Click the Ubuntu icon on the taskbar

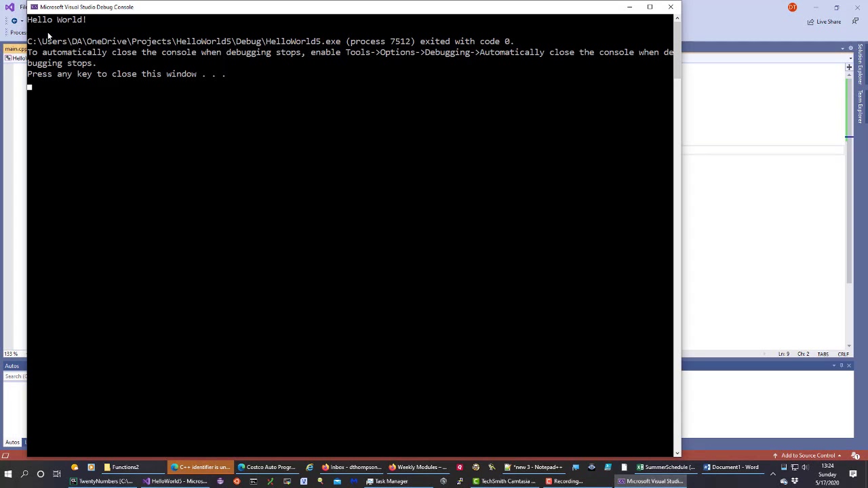[x=237, y=481]
